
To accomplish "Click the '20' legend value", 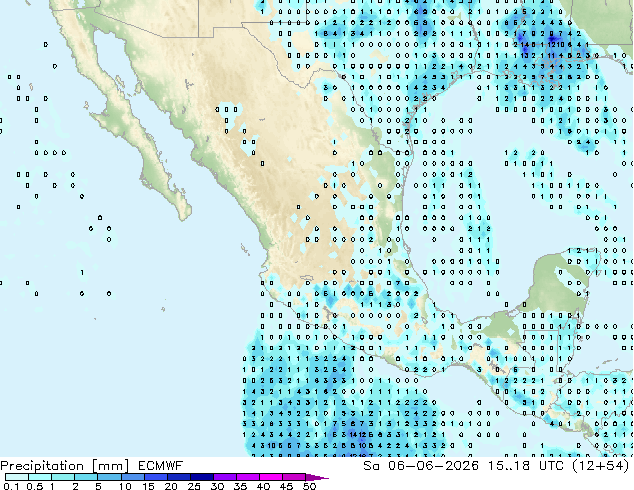I will [171, 486].
